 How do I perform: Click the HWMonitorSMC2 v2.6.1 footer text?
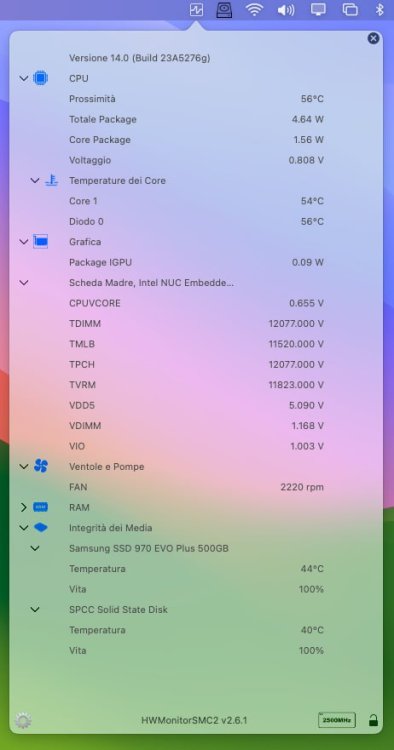(x=194, y=720)
